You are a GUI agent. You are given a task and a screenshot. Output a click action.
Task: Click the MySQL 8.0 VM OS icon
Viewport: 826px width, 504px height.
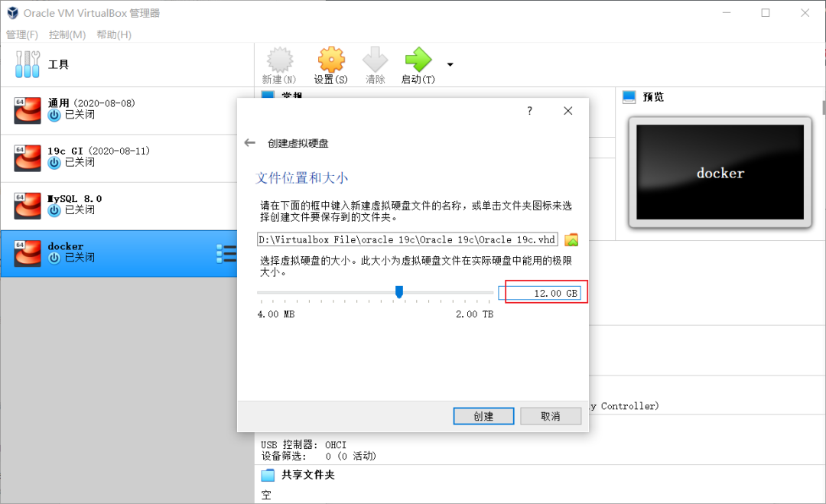coord(28,206)
